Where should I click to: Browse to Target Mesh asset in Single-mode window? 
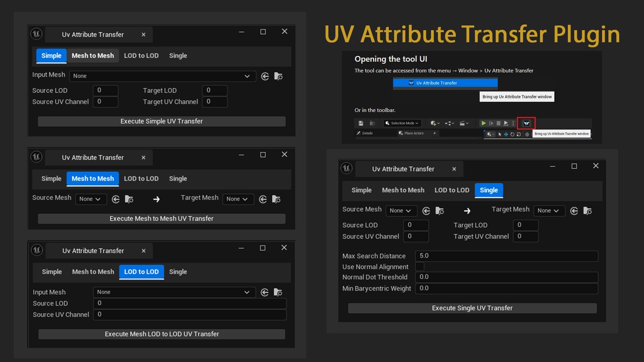588,211
